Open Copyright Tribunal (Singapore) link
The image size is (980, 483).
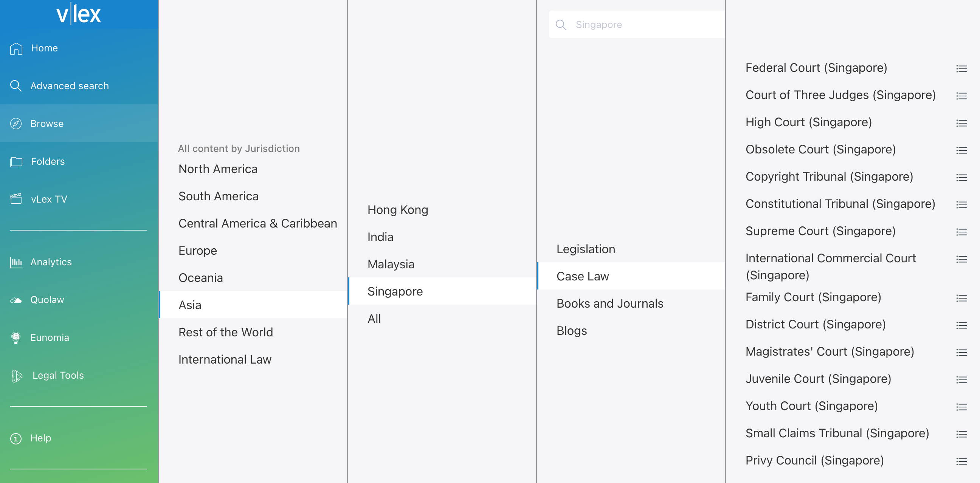829,176
